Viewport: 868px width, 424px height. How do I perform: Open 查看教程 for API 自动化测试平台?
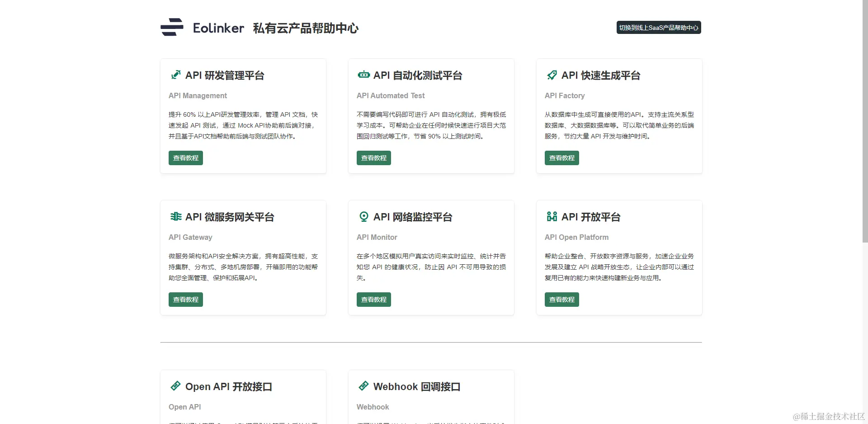[x=373, y=158]
